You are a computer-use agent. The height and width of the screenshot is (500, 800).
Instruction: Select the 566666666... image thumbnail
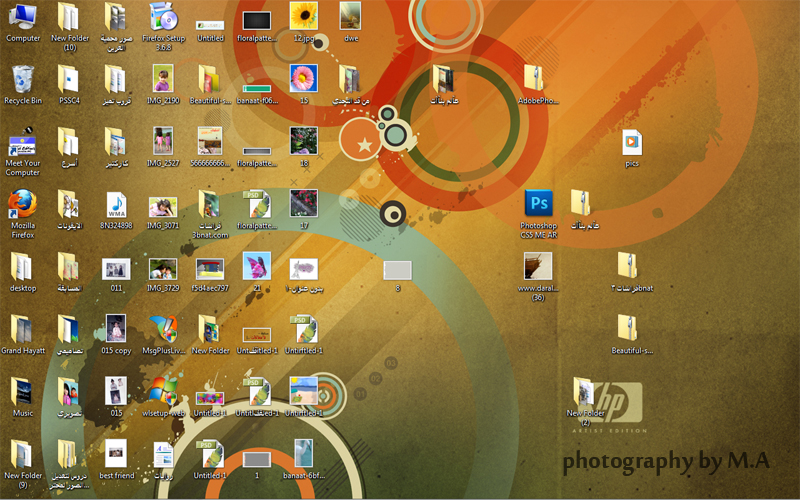[210, 141]
